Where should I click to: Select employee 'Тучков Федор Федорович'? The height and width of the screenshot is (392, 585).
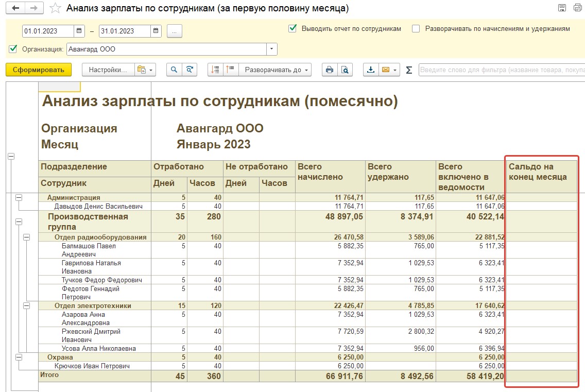102,280
